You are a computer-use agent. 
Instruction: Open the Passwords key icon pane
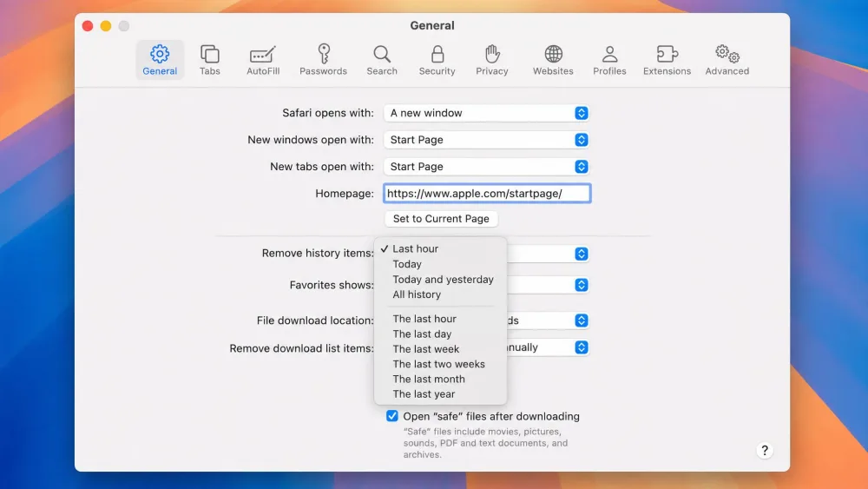click(323, 60)
